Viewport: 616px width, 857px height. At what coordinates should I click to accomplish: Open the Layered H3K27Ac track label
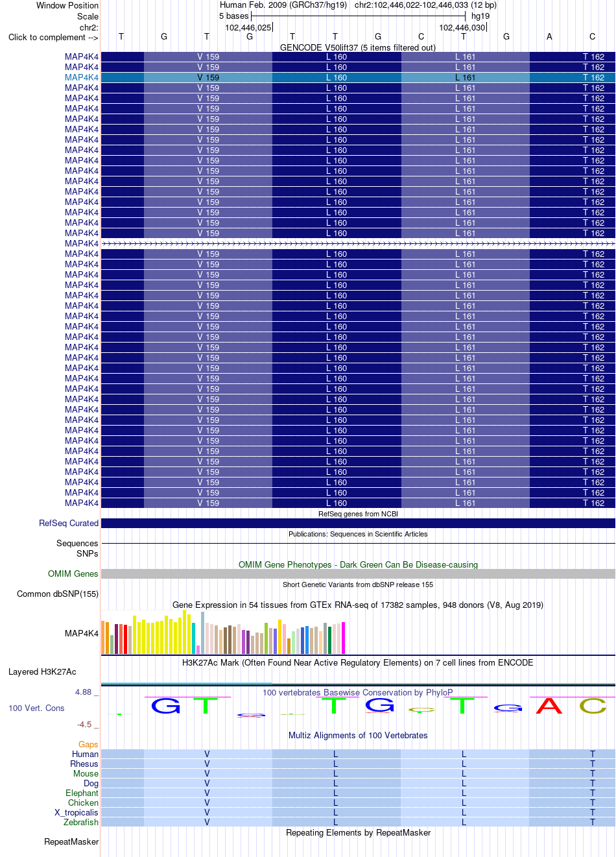click(x=42, y=671)
